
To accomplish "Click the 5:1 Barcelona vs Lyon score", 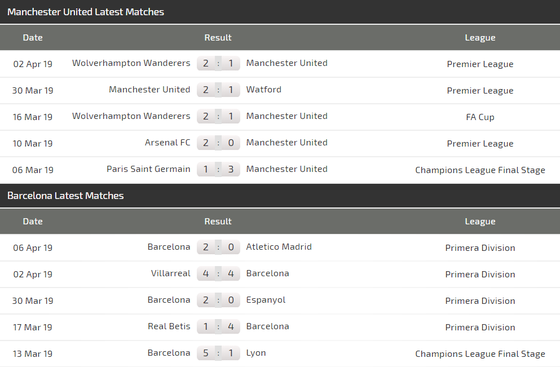I will click(x=218, y=353).
